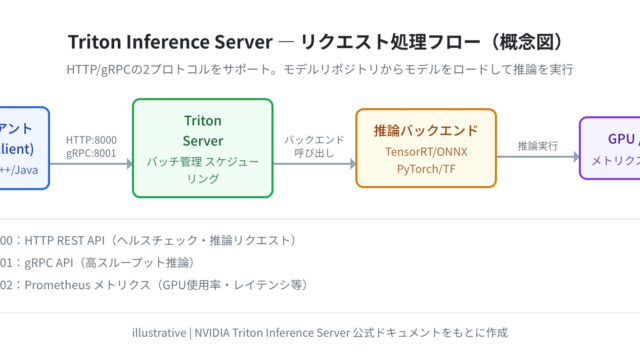The image size is (640, 360).
Task: Click the arrowhead entering 推論バックエンド box
Action: coord(353,164)
